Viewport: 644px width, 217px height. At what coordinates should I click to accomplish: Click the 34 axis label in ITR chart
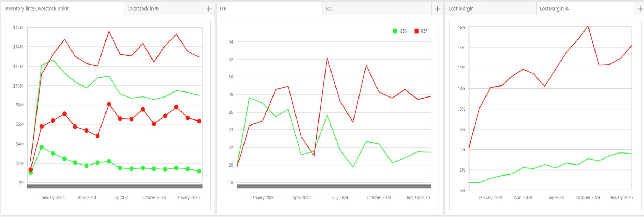231,42
